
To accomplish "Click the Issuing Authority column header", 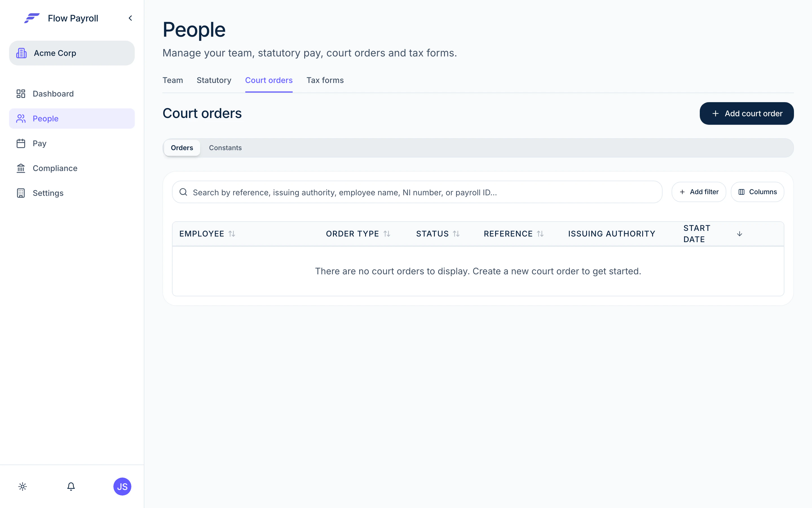I will (x=611, y=234).
